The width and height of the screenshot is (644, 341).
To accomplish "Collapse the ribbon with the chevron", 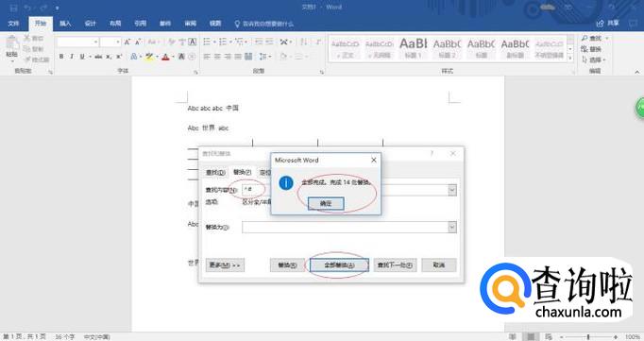I will 637,72.
